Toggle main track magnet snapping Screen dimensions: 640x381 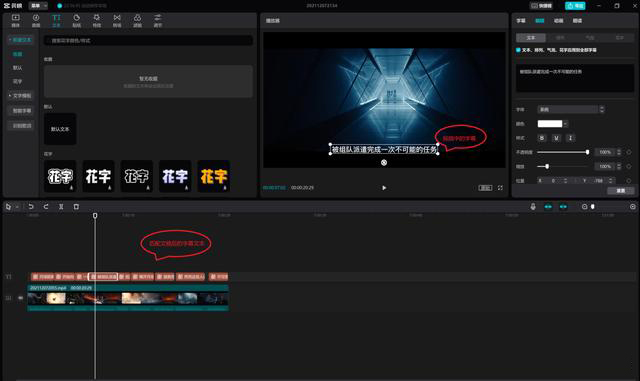pos(548,207)
